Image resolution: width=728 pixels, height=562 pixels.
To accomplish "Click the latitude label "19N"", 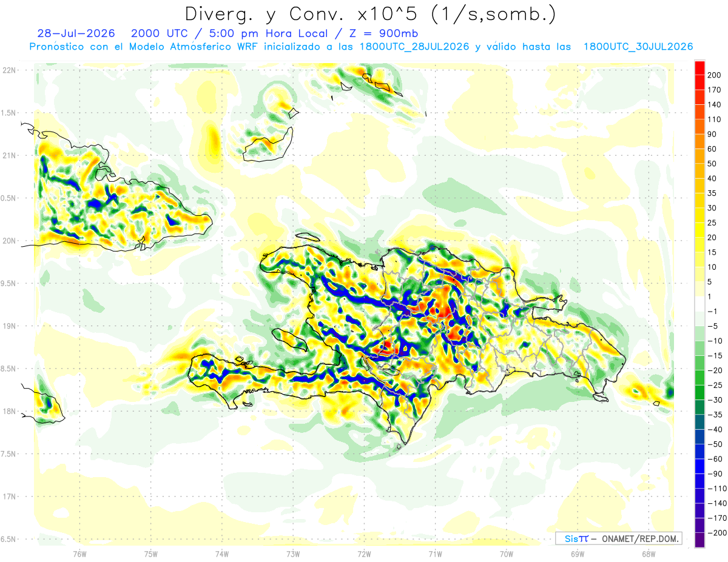I will tap(9, 326).
